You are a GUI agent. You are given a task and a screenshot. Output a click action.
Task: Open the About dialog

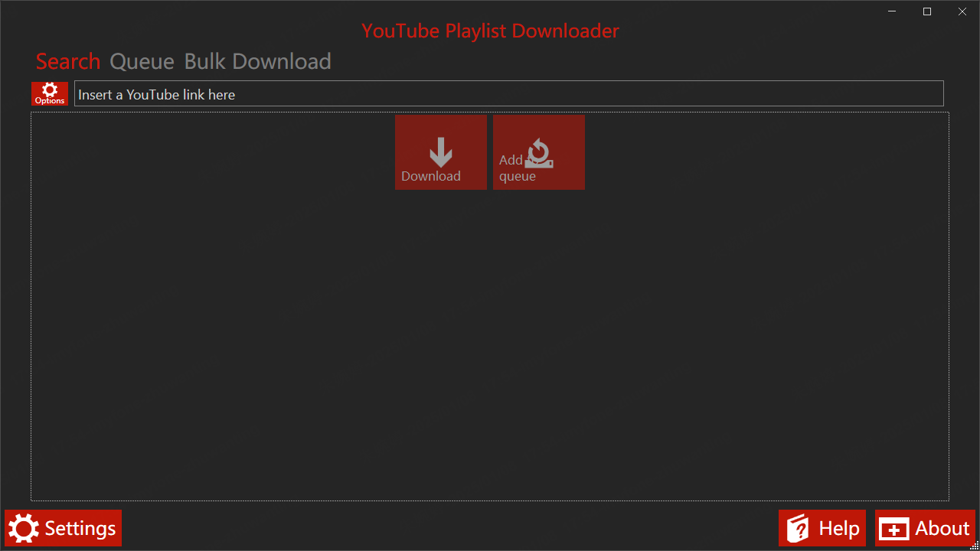coord(925,528)
